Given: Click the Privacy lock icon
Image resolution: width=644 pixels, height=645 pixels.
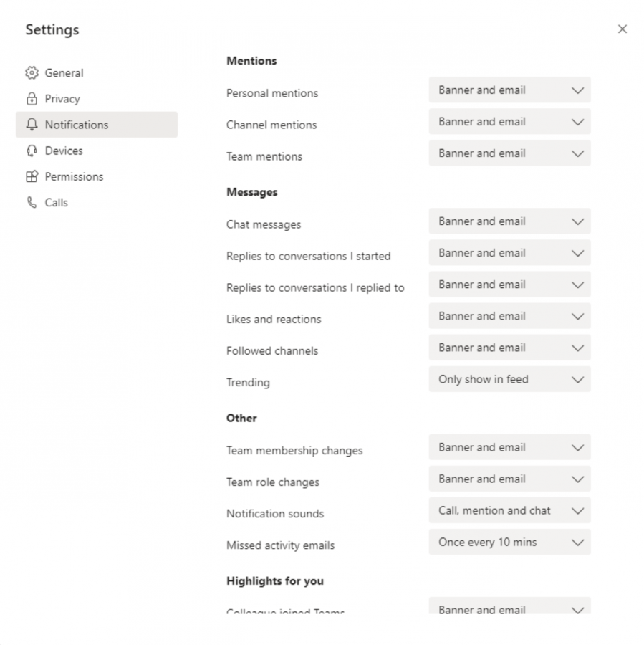Looking at the screenshot, I should pos(32,98).
